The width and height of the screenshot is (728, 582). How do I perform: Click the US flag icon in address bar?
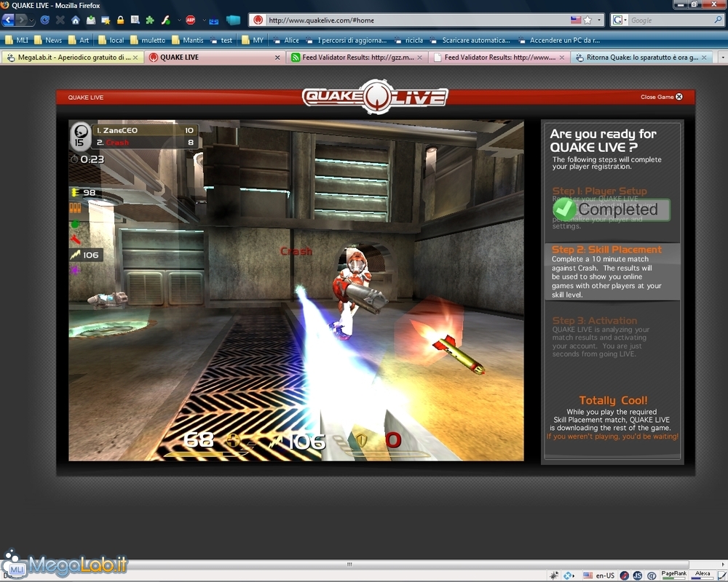576,20
